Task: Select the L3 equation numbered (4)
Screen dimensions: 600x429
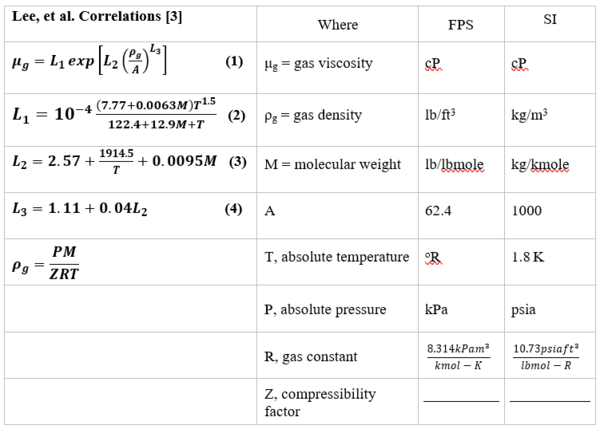Action: coord(82,212)
